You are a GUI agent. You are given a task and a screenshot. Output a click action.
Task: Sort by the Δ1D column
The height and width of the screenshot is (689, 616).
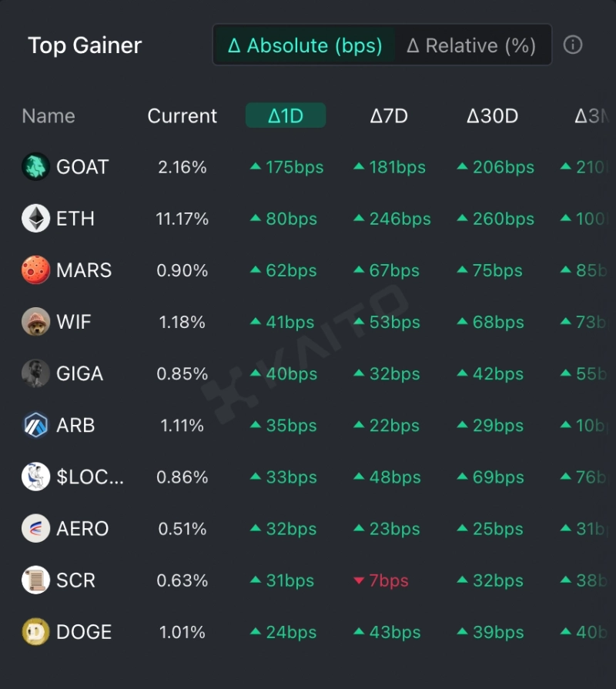click(286, 116)
